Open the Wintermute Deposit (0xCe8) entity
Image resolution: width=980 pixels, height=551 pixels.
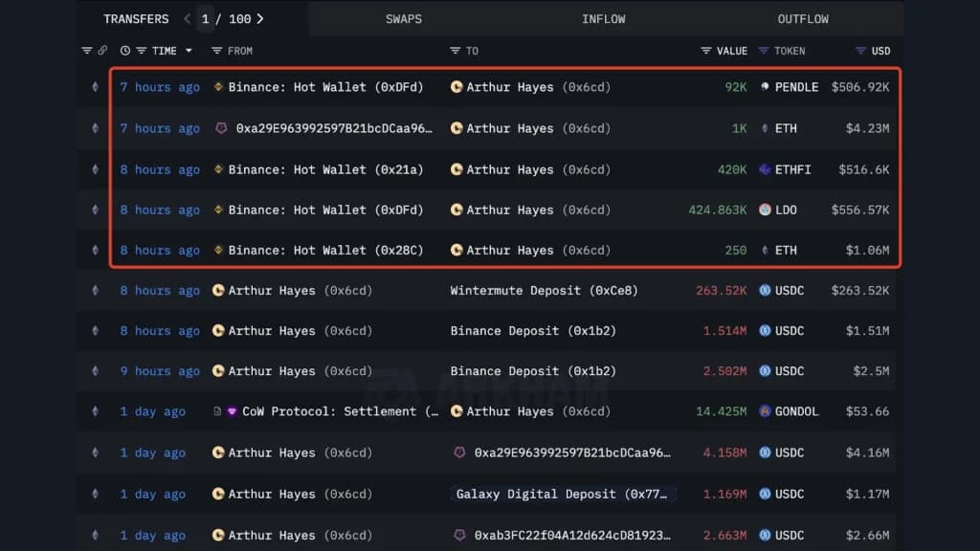[x=545, y=291]
